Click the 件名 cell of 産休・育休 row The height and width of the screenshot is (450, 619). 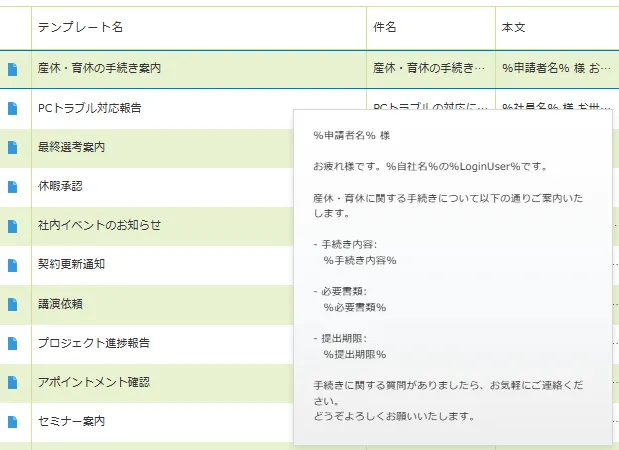(x=429, y=69)
